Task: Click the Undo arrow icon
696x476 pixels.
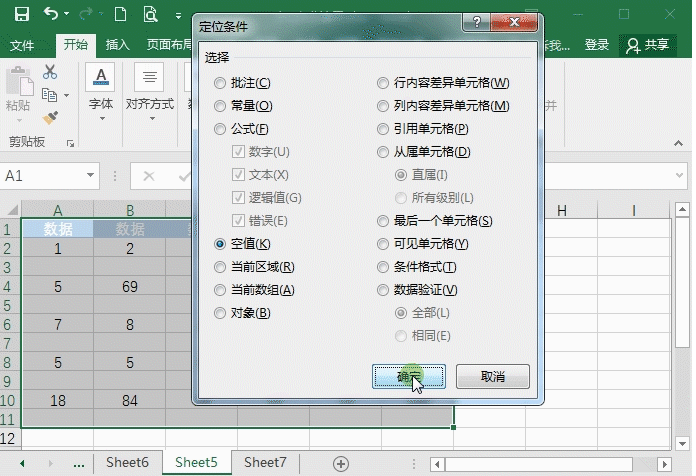Action: (51, 14)
